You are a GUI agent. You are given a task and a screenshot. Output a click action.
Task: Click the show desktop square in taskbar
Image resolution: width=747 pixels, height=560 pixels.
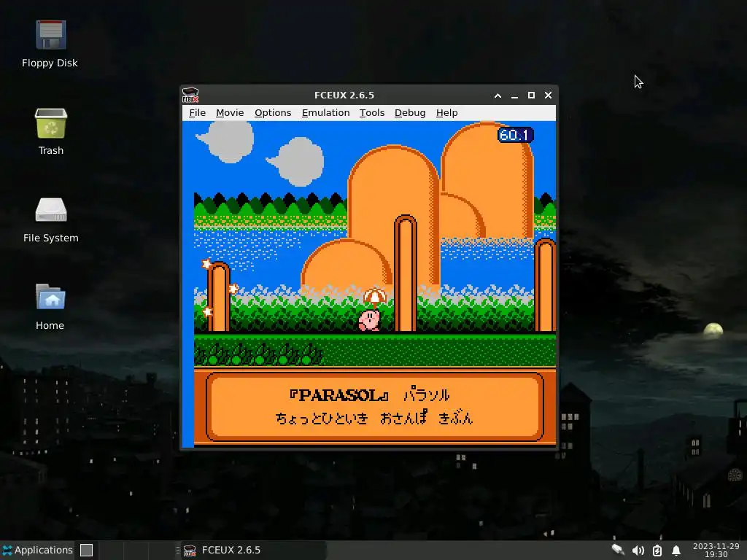(86, 550)
